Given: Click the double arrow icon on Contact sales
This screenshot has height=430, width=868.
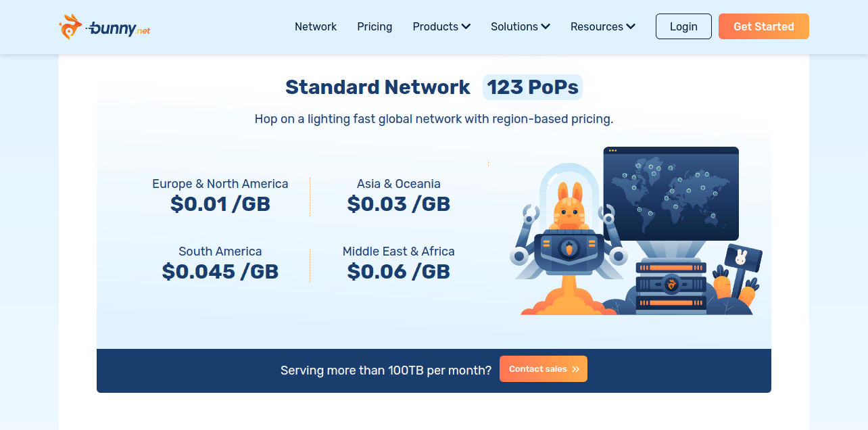Looking at the screenshot, I should point(576,369).
